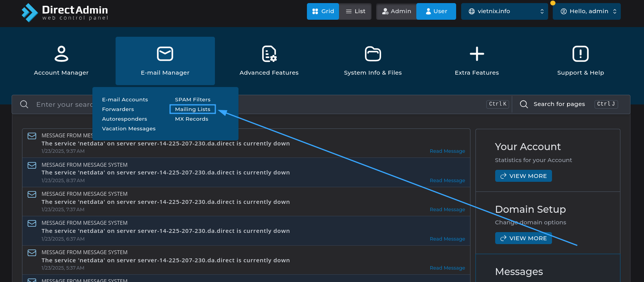This screenshot has width=644, height=282.
Task: Click the Ctrl K shortcut badge
Action: 497,104
